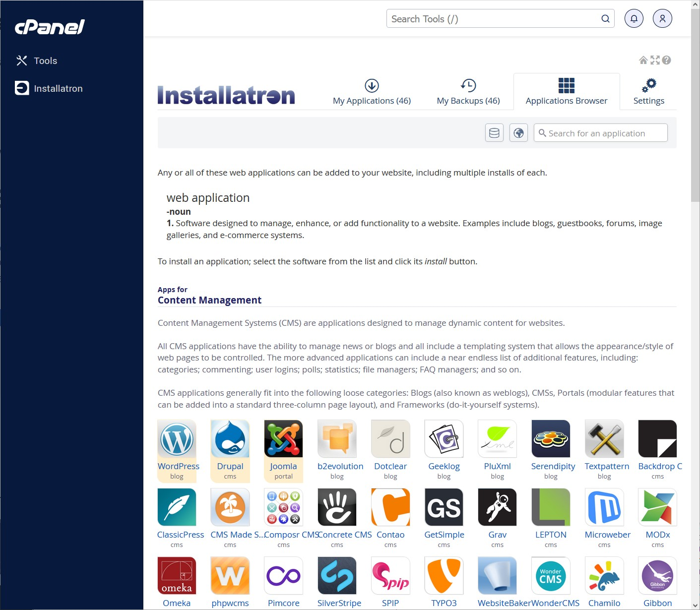Viewport: 700px width, 610px height.
Task: Click the cPanel logo
Action: click(50, 27)
